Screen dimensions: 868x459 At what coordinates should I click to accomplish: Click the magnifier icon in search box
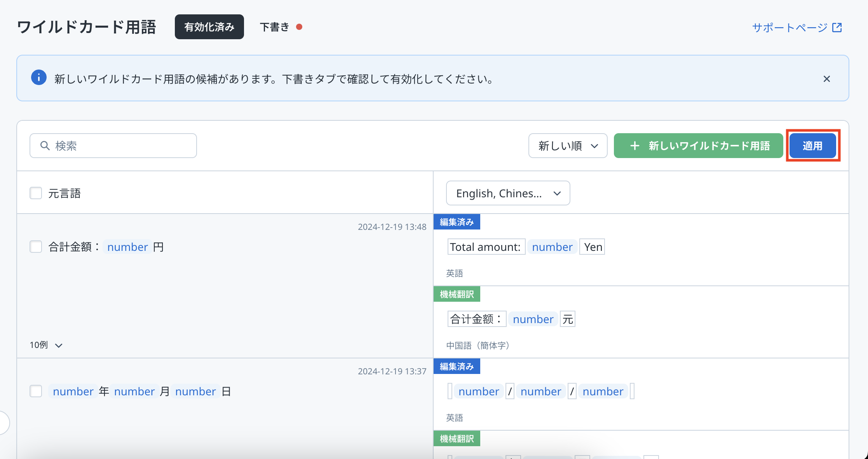[x=45, y=146]
